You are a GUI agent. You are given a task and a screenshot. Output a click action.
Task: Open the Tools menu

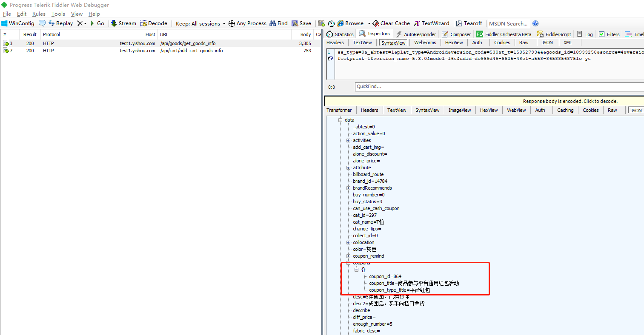click(x=58, y=14)
